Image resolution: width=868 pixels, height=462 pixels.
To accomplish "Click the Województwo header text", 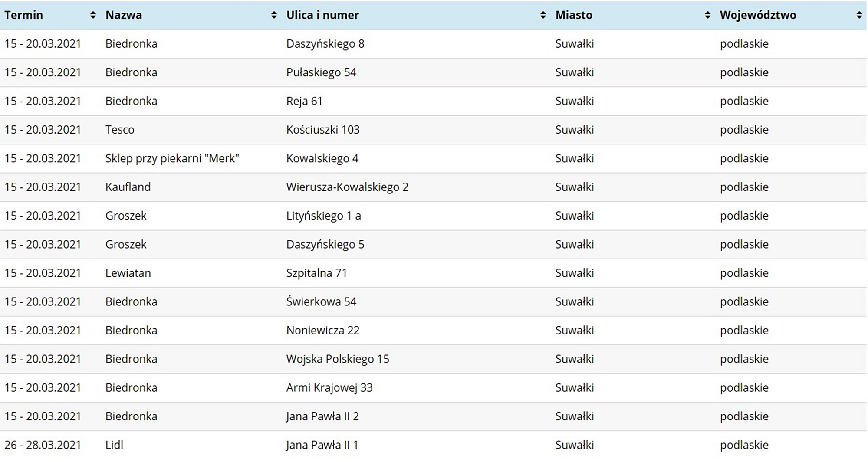I will [x=758, y=15].
